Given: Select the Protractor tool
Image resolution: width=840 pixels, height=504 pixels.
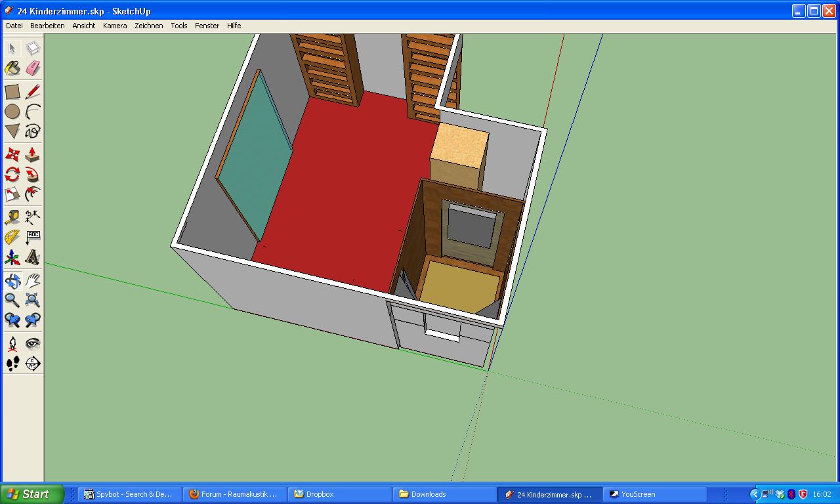Looking at the screenshot, I should 12,238.
